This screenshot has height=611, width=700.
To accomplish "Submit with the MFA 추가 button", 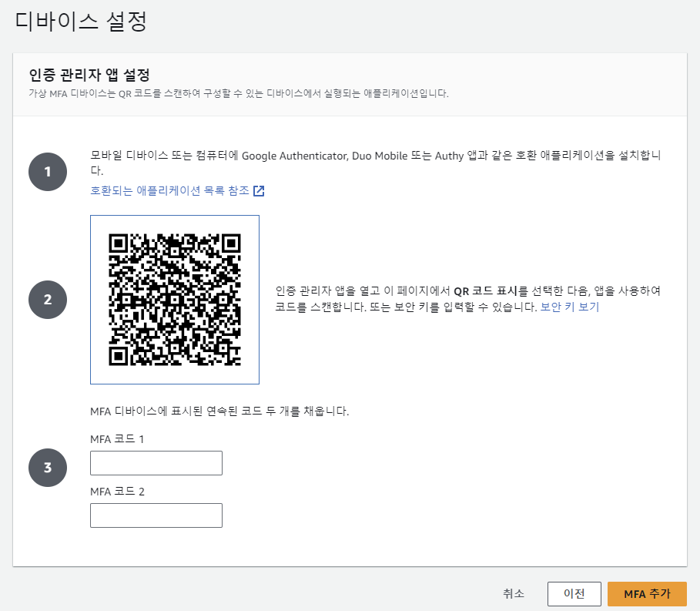I will pyautogui.click(x=647, y=593).
